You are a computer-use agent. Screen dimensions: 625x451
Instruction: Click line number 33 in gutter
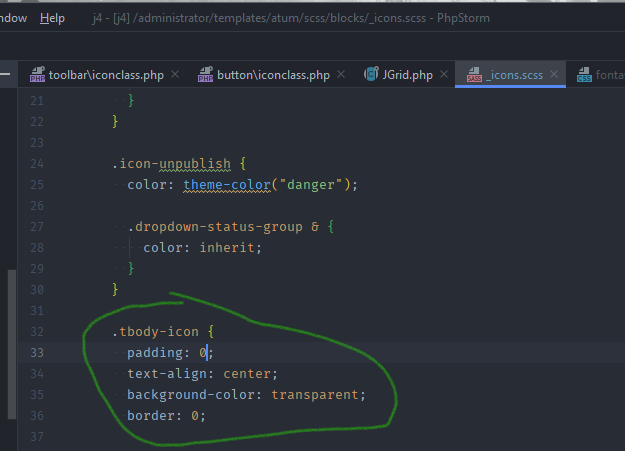point(37,353)
